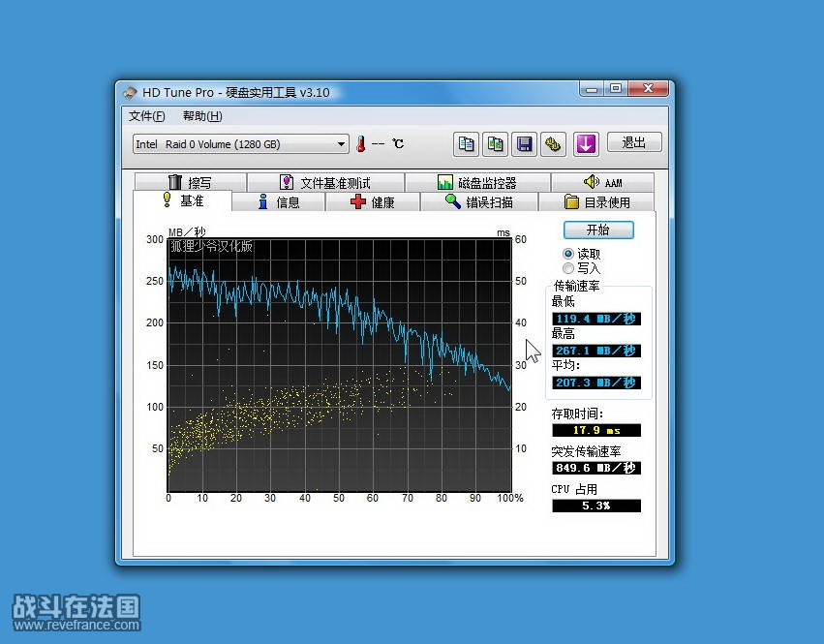This screenshot has width=824, height=644.
Task: Open the 帮助(H) menu
Action: (x=202, y=116)
